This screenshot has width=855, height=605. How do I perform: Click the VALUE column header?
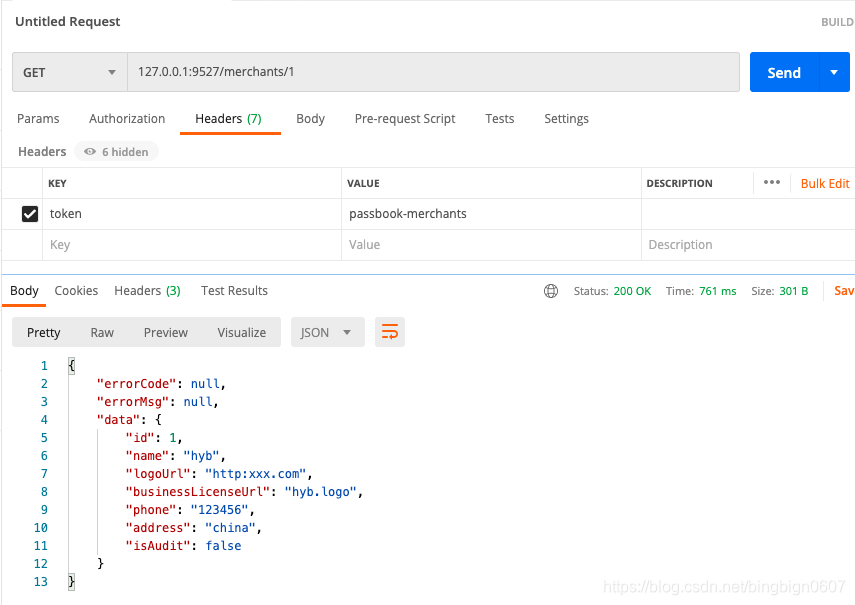(x=363, y=184)
